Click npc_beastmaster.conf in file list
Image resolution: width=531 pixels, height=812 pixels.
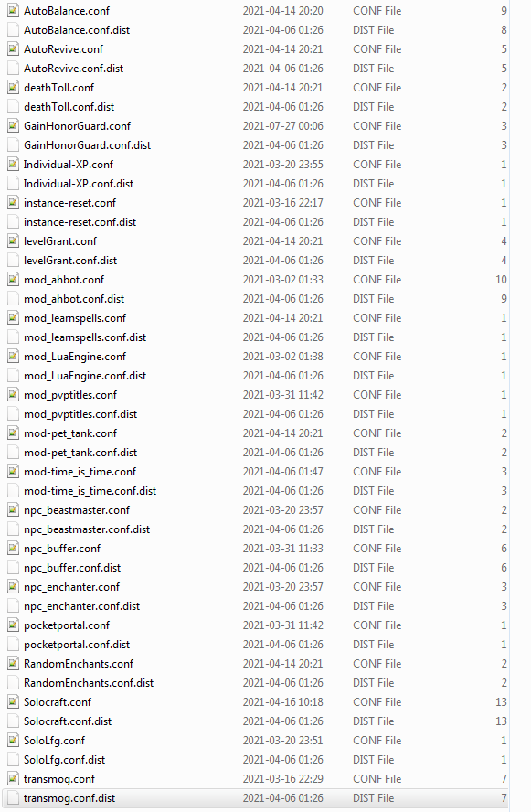(77, 509)
